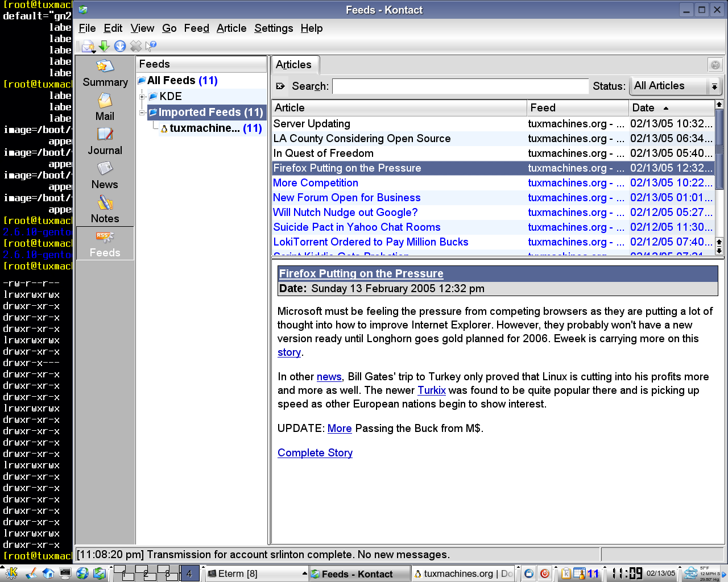The width and height of the screenshot is (728, 582).
Task: Click the grey X abort fetch icon
Action: tap(136, 46)
